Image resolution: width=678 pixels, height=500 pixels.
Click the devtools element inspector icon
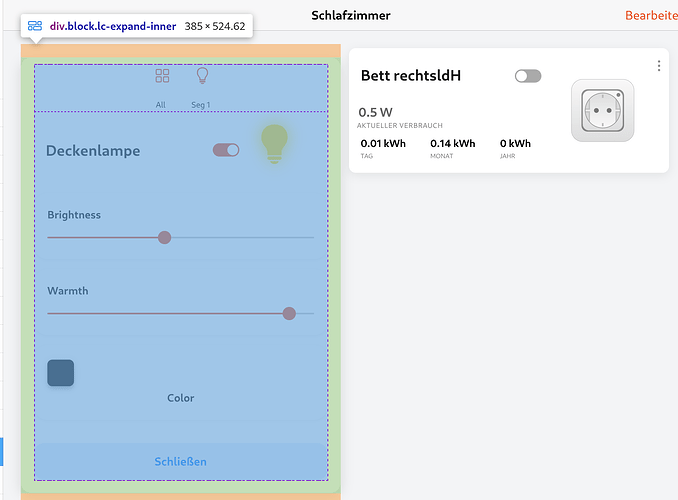(35, 26)
